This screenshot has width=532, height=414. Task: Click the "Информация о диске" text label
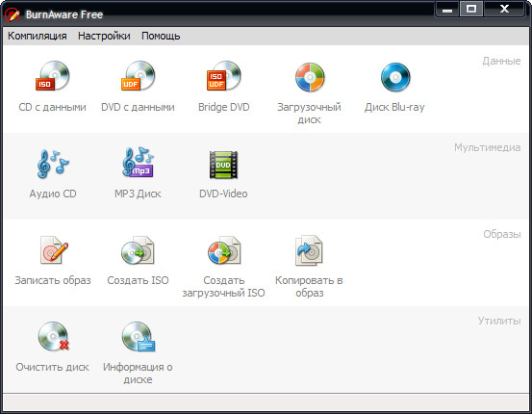138,374
